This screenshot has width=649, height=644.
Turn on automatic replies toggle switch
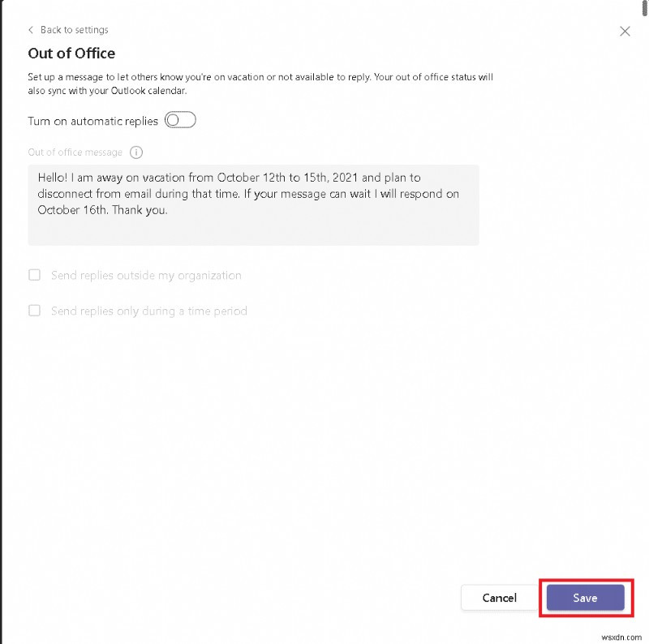click(x=180, y=121)
